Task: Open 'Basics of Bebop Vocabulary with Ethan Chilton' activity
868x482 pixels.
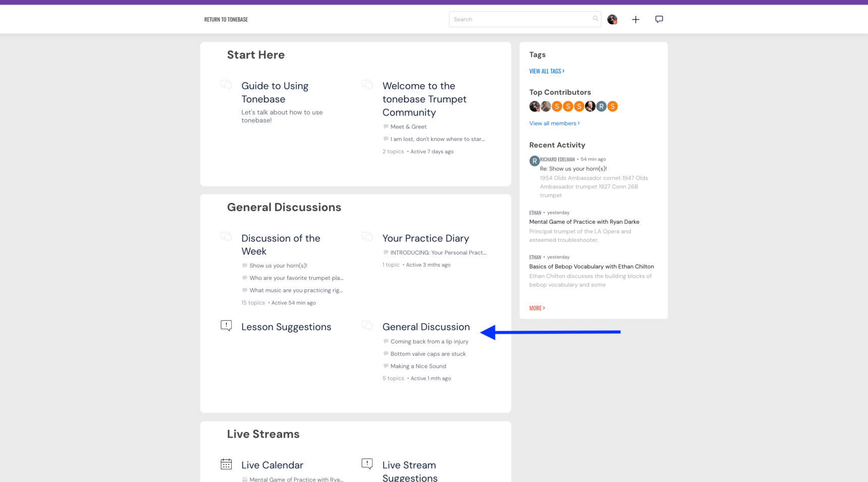Action: point(591,267)
